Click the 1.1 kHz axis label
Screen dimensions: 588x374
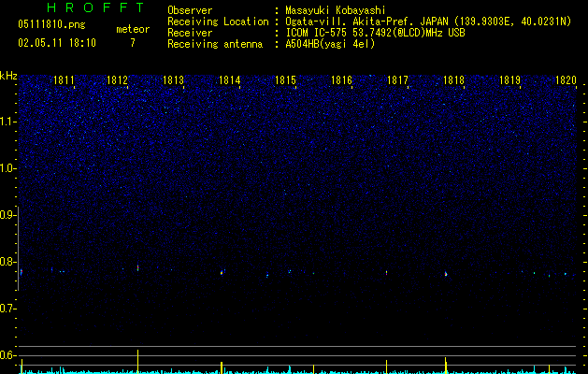point(7,122)
